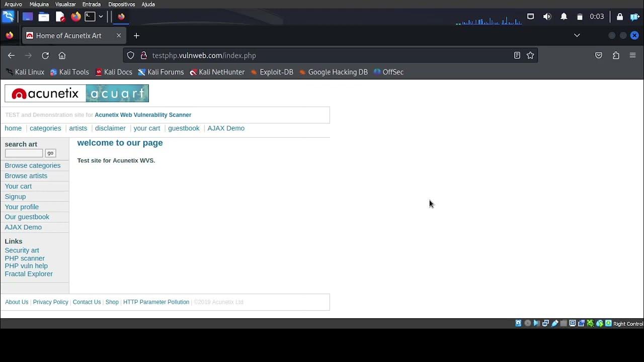Viewport: 644px width, 362px height.
Task: Open the Kali NetHunter bookmark
Action: [217, 72]
